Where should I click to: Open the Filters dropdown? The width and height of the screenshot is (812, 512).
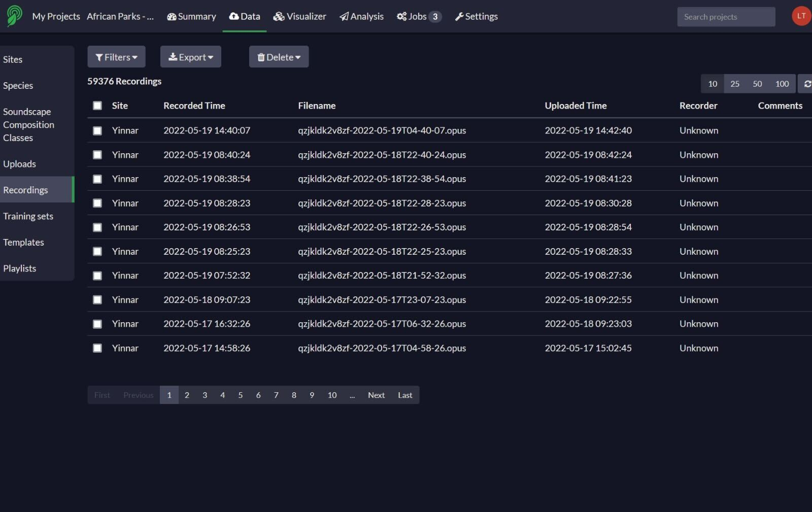(116, 57)
